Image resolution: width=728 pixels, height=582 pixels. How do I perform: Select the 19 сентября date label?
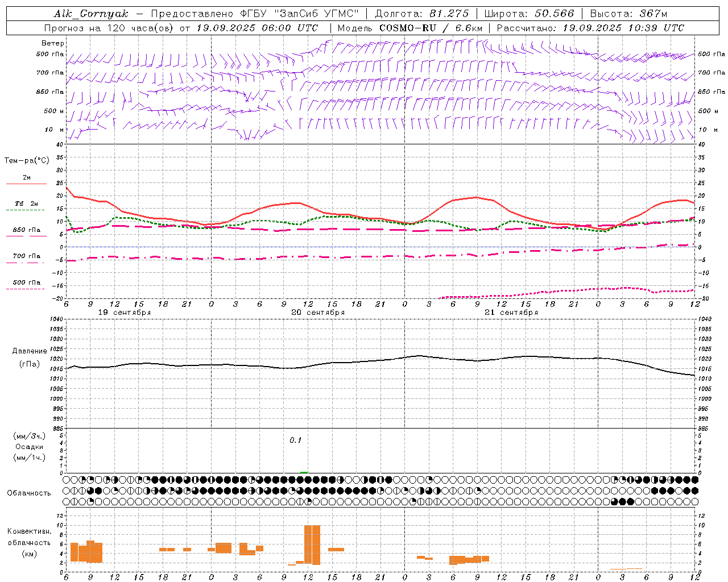click(x=125, y=313)
